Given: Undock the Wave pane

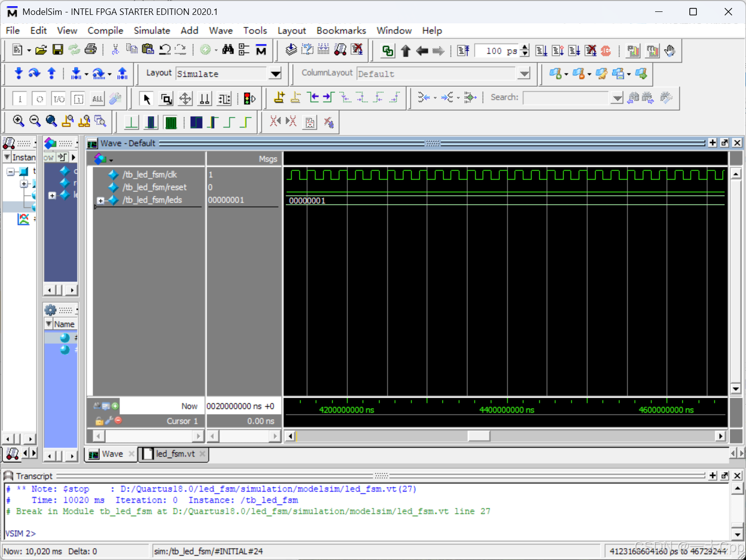Looking at the screenshot, I should [725, 143].
